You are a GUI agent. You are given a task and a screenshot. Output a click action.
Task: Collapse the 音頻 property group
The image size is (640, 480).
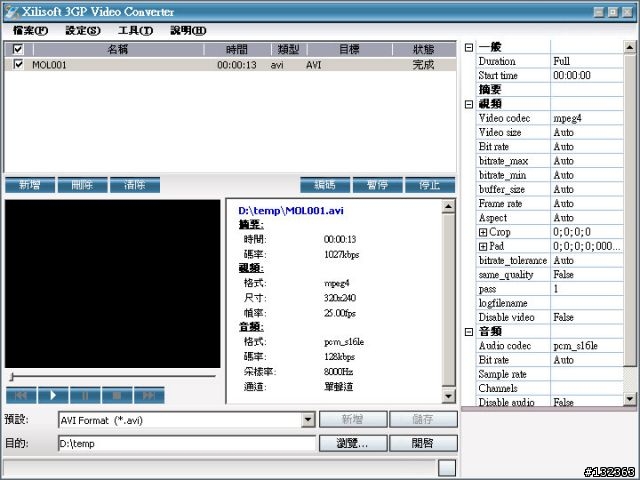(469, 331)
